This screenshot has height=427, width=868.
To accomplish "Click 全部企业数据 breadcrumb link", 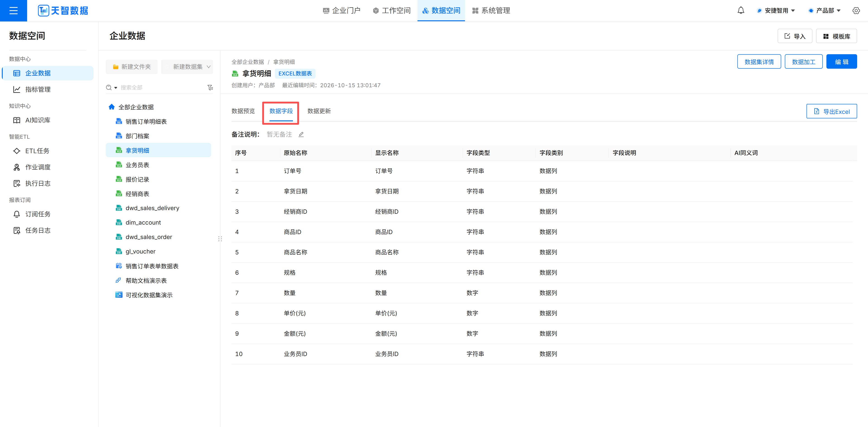I will pyautogui.click(x=248, y=62).
